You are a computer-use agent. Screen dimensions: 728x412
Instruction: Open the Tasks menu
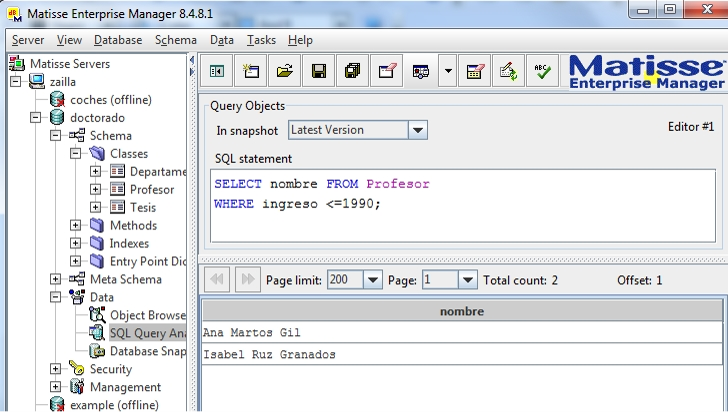(261, 40)
